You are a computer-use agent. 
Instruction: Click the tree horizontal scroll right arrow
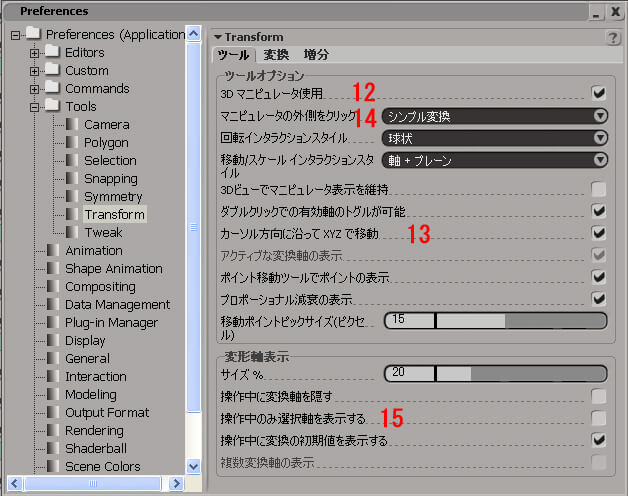pos(176,483)
